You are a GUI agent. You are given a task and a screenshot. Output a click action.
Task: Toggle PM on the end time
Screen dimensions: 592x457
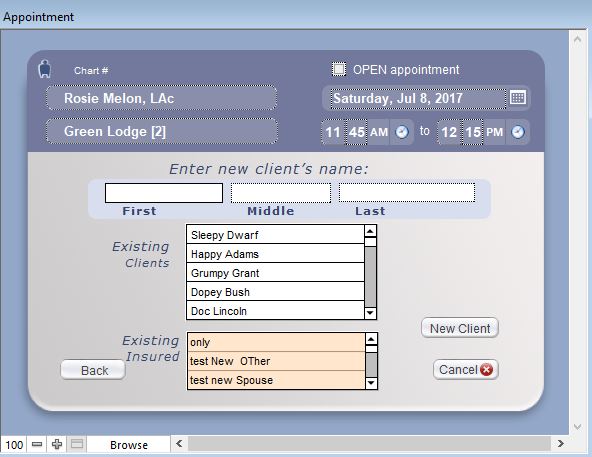tap(495, 132)
